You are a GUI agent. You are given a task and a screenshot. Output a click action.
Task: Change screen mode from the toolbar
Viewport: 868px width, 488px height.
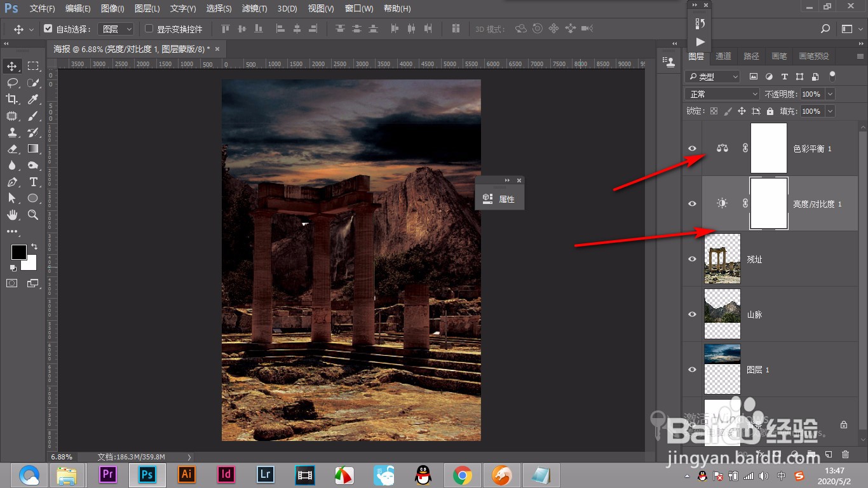[33, 283]
